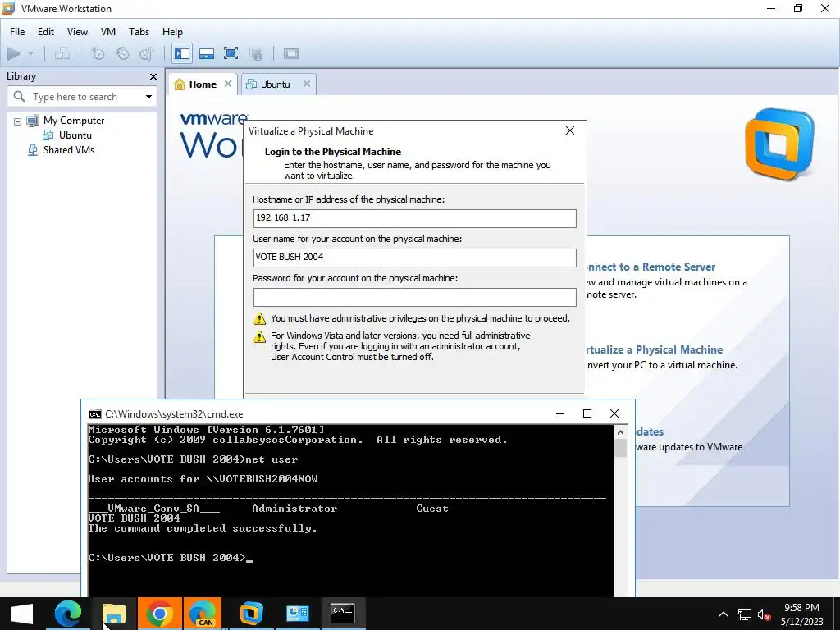840x630 pixels.
Task: Open Microsoft Edge from the taskbar
Action: (68, 614)
